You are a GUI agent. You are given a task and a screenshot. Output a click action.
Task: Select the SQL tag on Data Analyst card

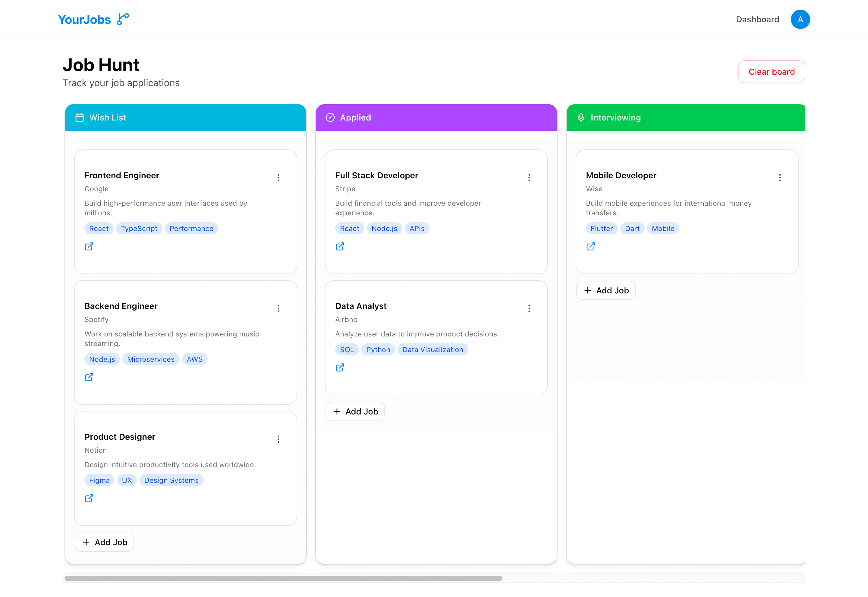(347, 349)
